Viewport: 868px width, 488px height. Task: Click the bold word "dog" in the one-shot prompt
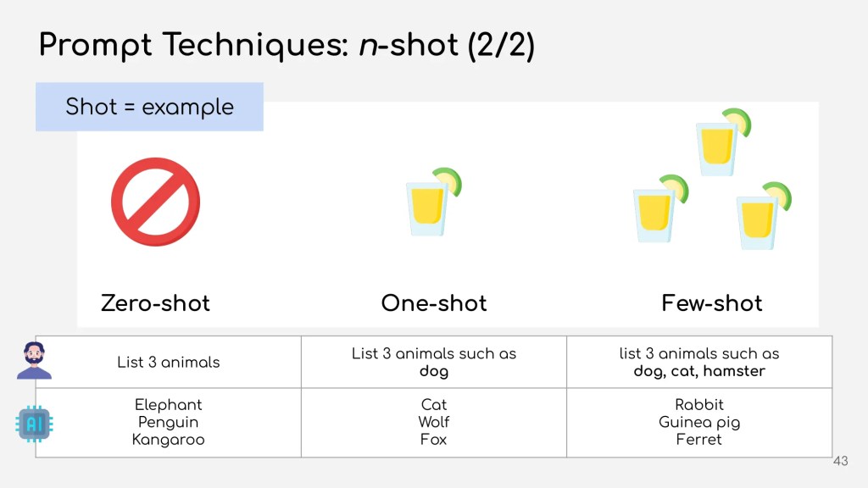[x=433, y=371]
